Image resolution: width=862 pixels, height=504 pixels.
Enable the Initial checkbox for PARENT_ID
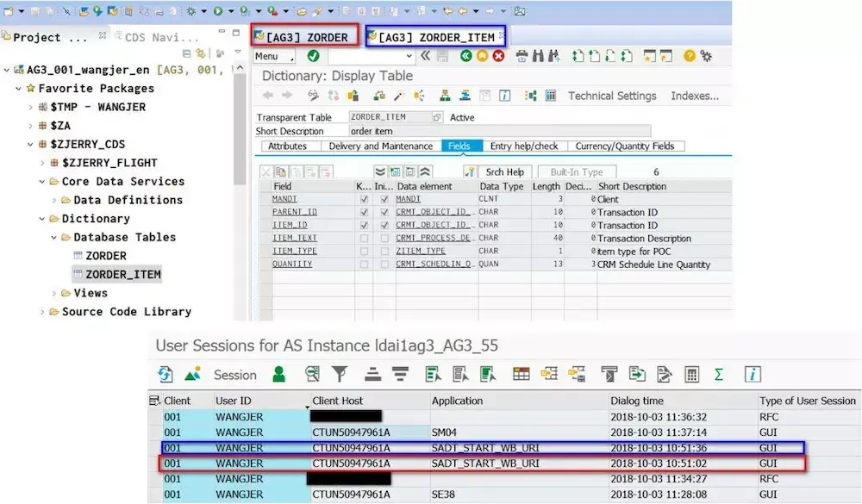click(x=384, y=211)
